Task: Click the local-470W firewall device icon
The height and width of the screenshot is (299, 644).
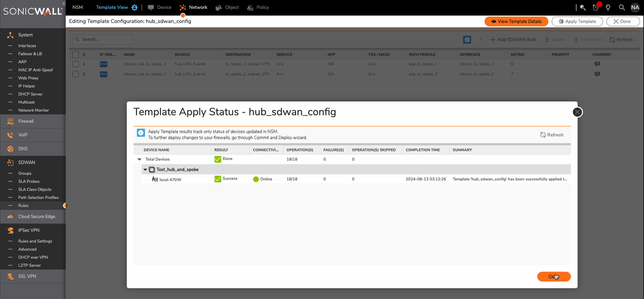Action: click(x=155, y=179)
